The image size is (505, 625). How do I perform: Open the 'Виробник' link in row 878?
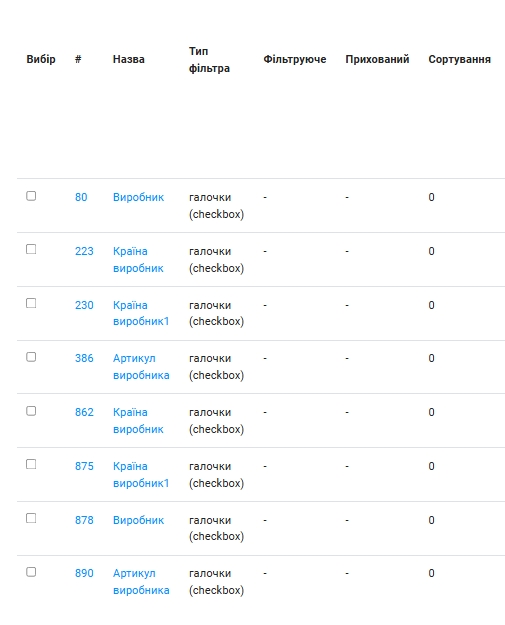138,520
